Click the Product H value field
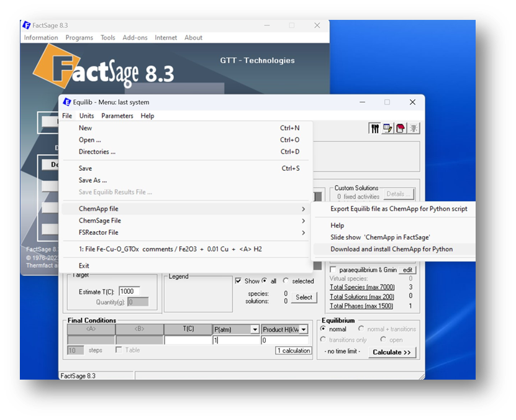Viewport: 516px width, 420px height. [x=284, y=340]
